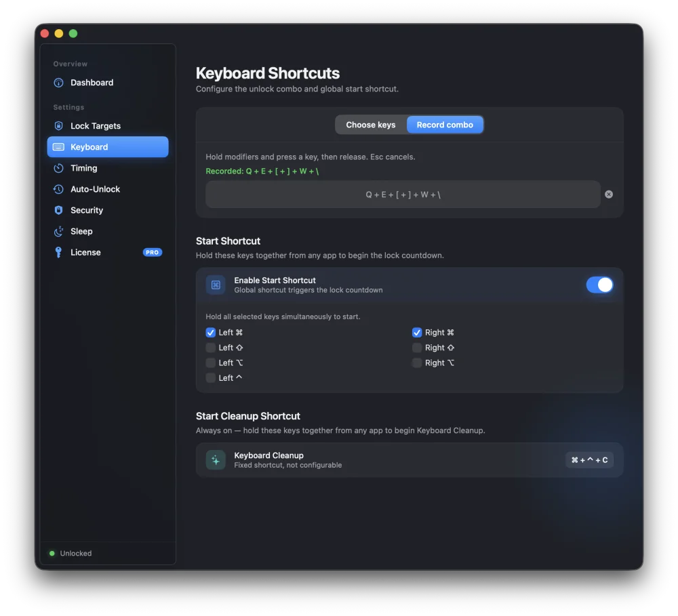The height and width of the screenshot is (616, 678).
Task: Click the Lock Targets shield icon
Action: [x=58, y=126]
